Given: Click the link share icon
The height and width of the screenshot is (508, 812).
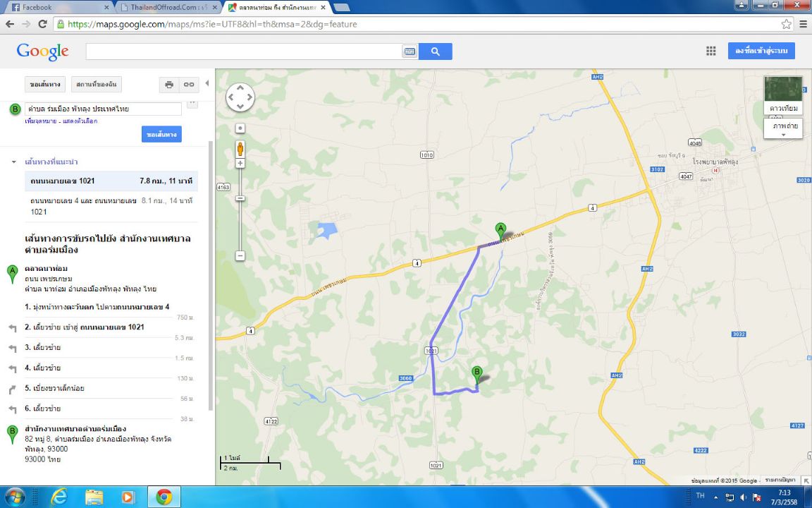Looking at the screenshot, I should tap(189, 85).
